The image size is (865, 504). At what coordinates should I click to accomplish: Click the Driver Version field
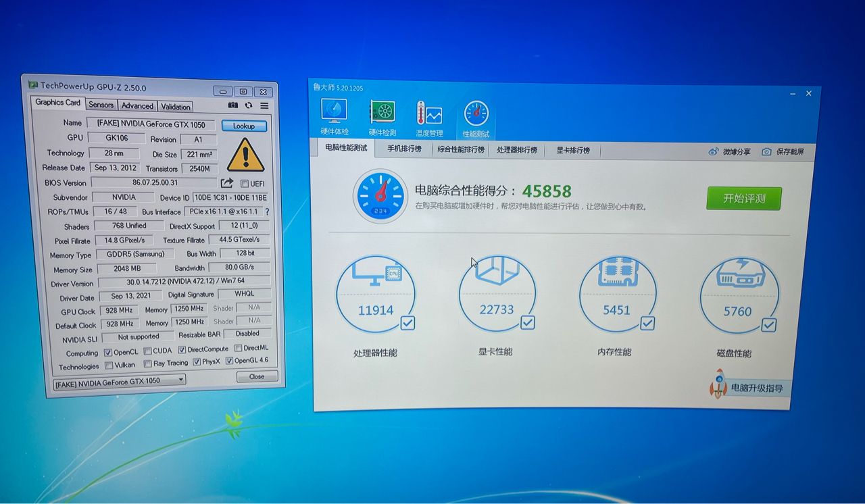pyautogui.click(x=185, y=281)
